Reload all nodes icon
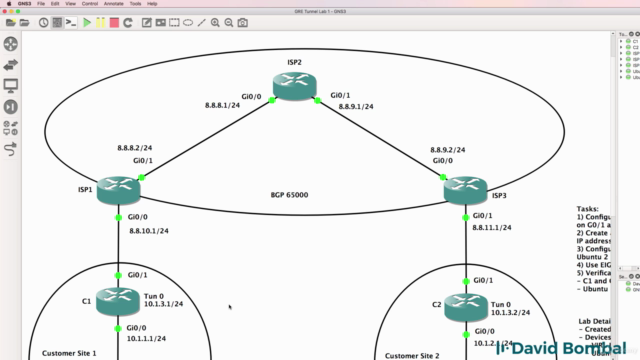The width and height of the screenshot is (640, 360). (x=128, y=23)
